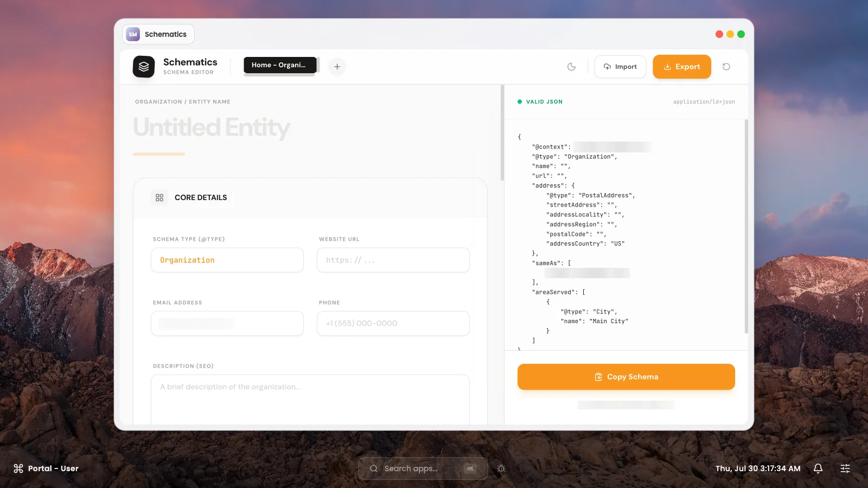Add a new tab with plus icon
The image size is (868, 488).
tap(337, 67)
